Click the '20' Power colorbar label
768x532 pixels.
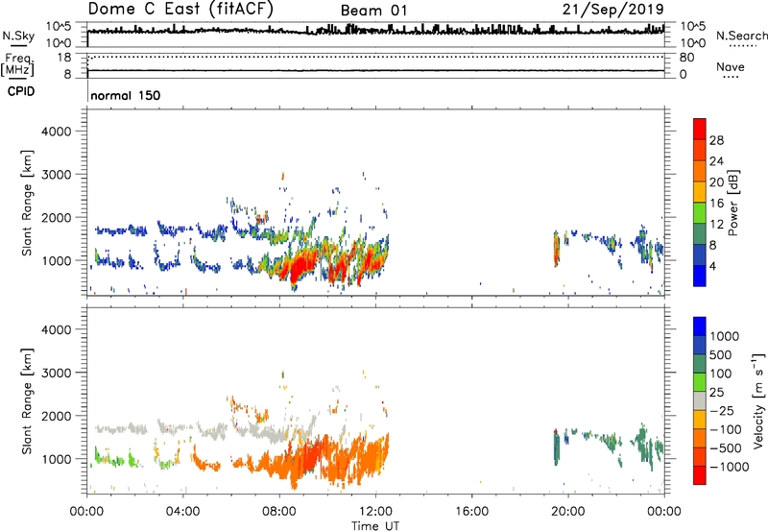[x=716, y=182]
